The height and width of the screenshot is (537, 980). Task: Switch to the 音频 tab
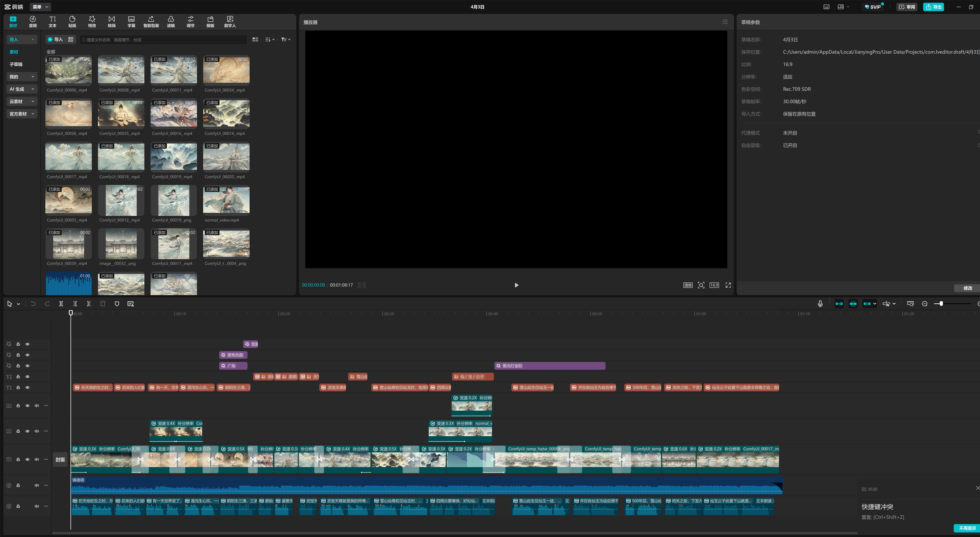[33, 22]
